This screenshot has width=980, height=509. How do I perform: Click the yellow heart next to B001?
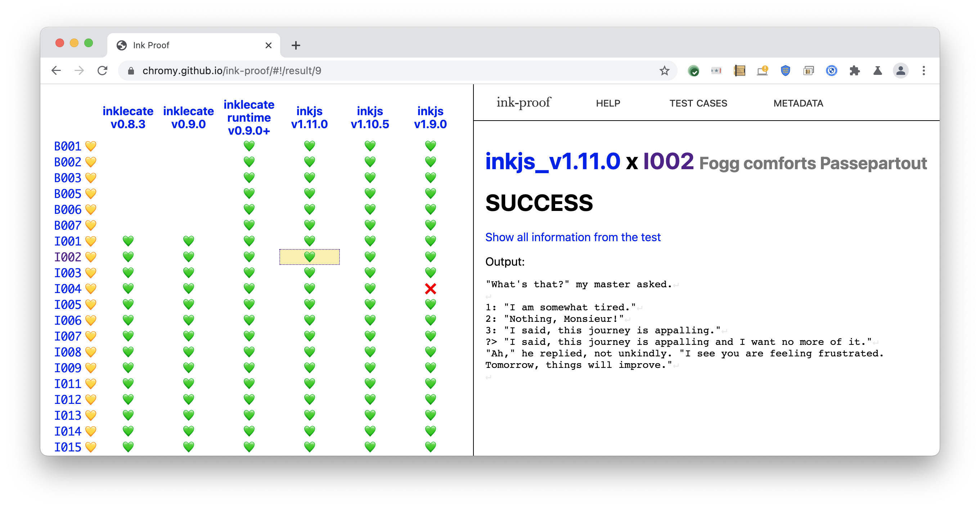click(90, 146)
